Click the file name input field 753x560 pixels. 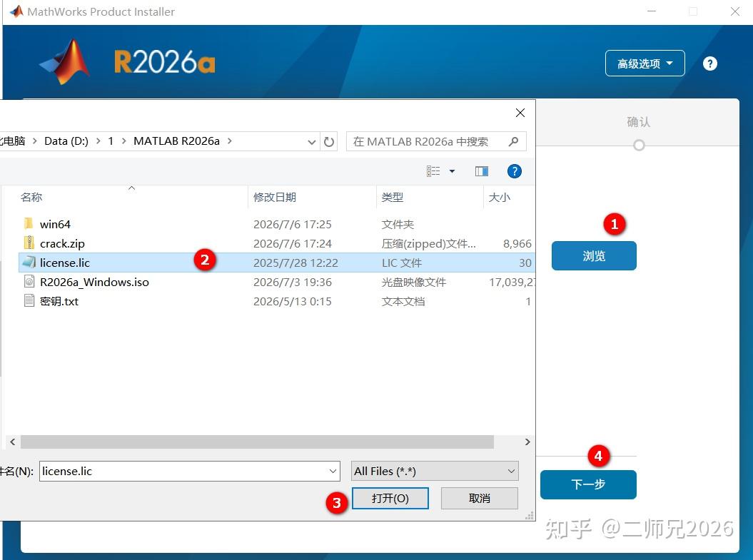190,472
